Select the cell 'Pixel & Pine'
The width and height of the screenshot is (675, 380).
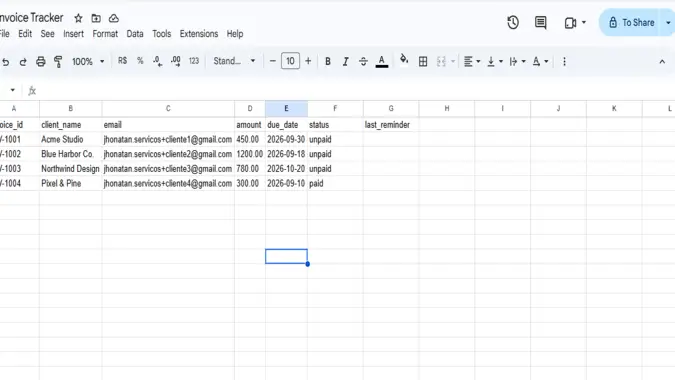click(71, 183)
